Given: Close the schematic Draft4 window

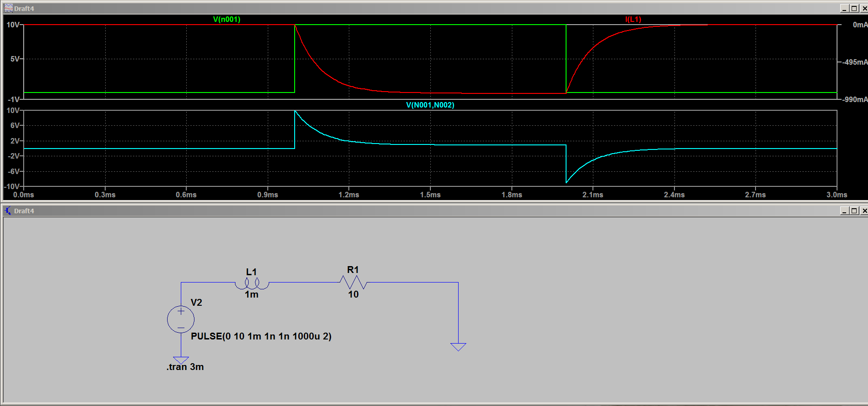Looking at the screenshot, I should click(x=863, y=211).
